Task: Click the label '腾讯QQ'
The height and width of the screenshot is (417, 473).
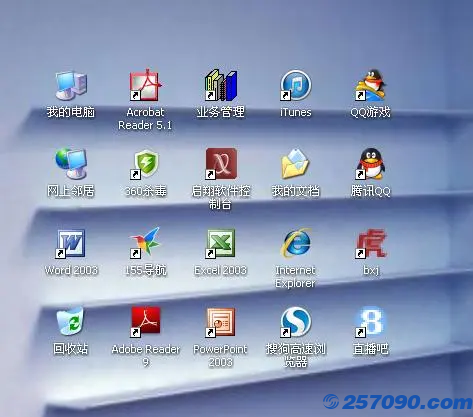Action: click(370, 191)
